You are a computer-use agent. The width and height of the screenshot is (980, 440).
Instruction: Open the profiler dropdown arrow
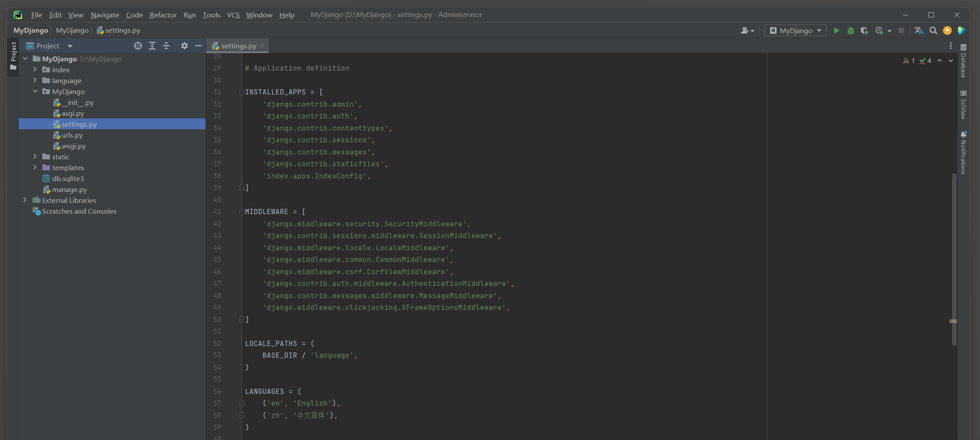889,31
